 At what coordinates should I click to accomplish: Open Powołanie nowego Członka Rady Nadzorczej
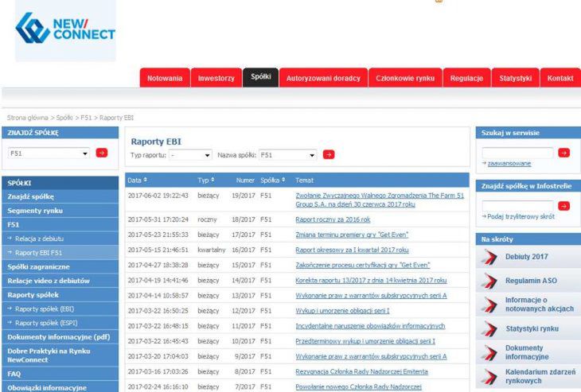[x=358, y=386]
